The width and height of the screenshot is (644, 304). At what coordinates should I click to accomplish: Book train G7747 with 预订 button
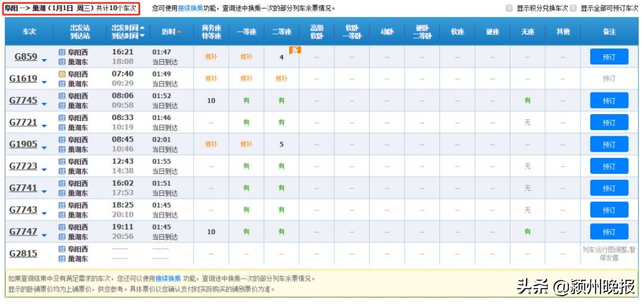pos(609,231)
